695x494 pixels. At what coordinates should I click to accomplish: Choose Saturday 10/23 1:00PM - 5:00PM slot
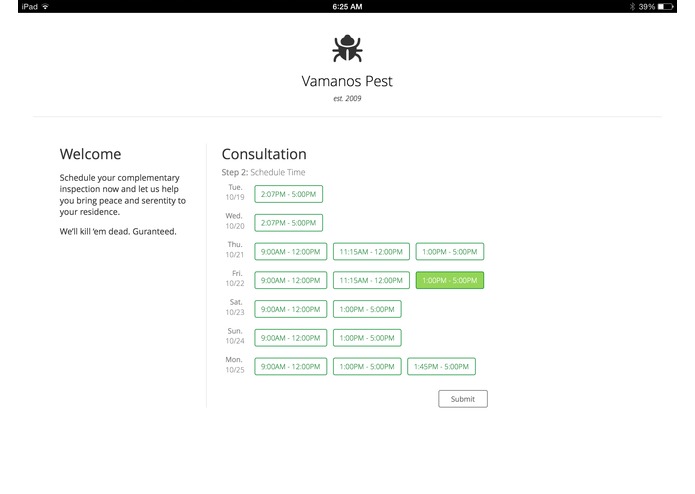367,309
